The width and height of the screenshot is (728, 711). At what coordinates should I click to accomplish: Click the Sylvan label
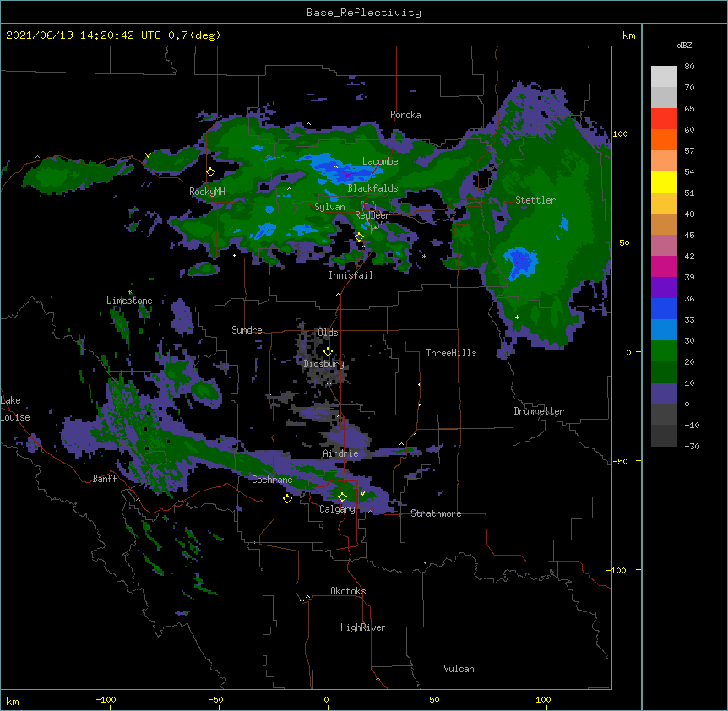pyautogui.click(x=329, y=207)
